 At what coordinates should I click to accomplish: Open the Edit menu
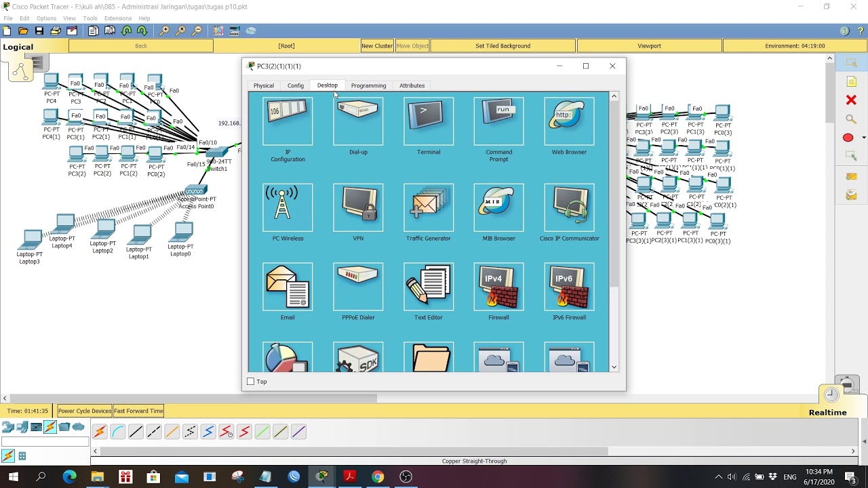coord(25,18)
